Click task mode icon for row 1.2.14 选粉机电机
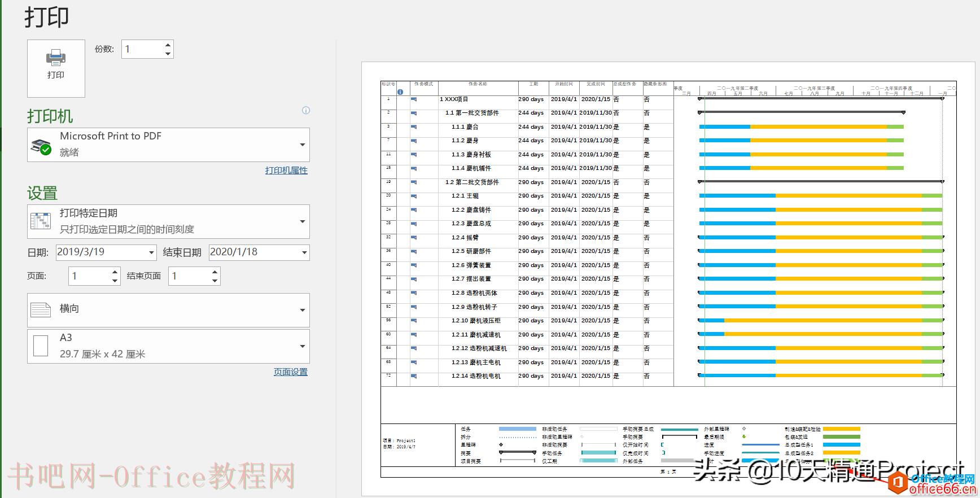 [414, 376]
